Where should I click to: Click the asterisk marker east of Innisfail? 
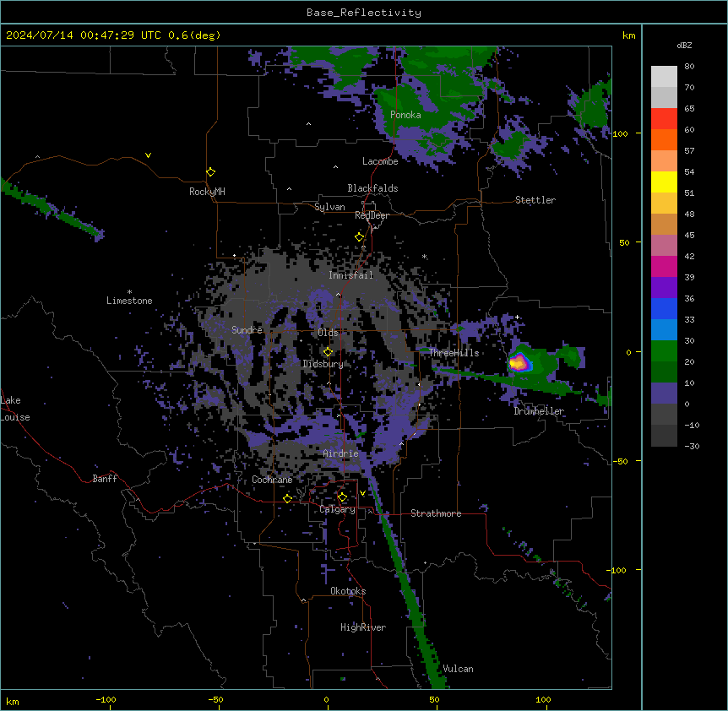pos(424,256)
